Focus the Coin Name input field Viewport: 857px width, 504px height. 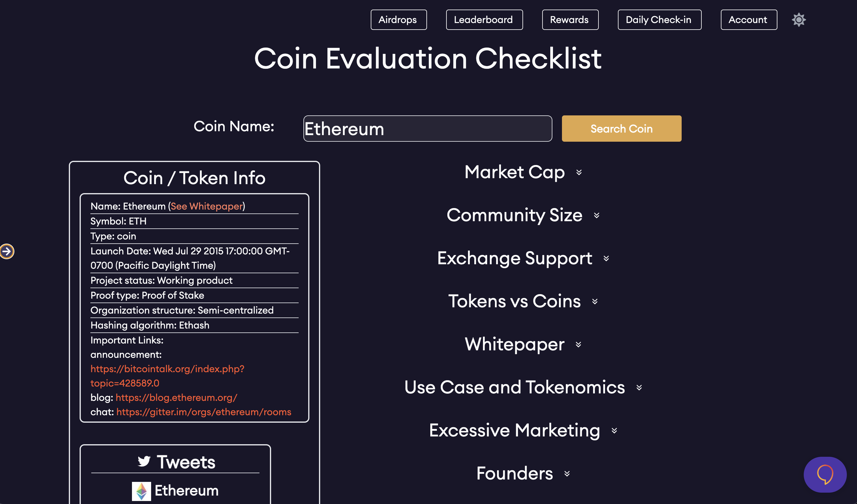point(428,129)
